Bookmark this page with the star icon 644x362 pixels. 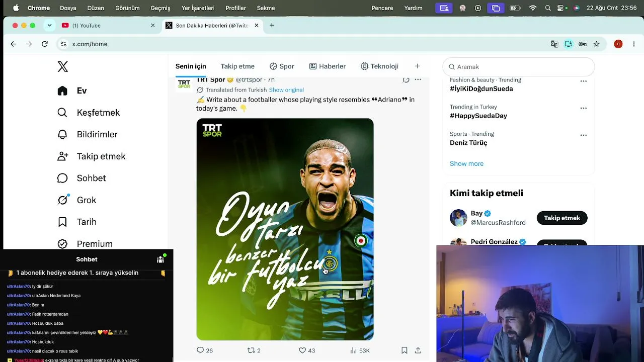click(x=597, y=44)
